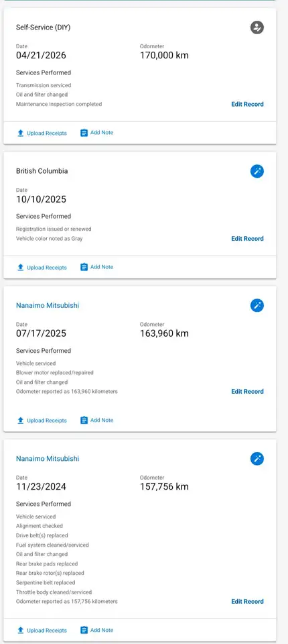The width and height of the screenshot is (288, 644).
Task: Select Upload Receipts text in 11/23/2024 card
Action: pos(47,631)
